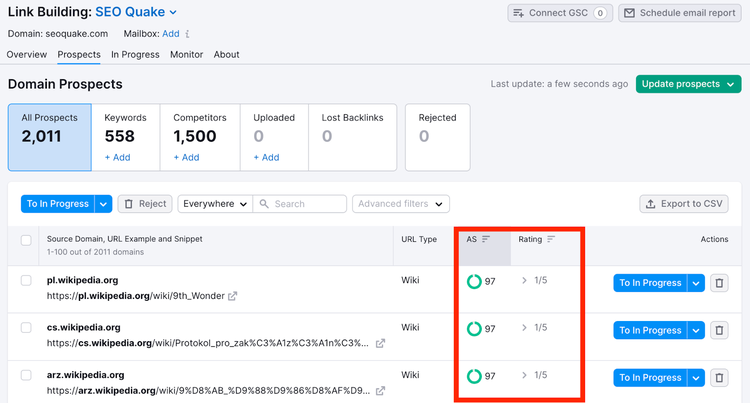Click the AS score circle for cs.wikipedia.org

[x=474, y=329]
